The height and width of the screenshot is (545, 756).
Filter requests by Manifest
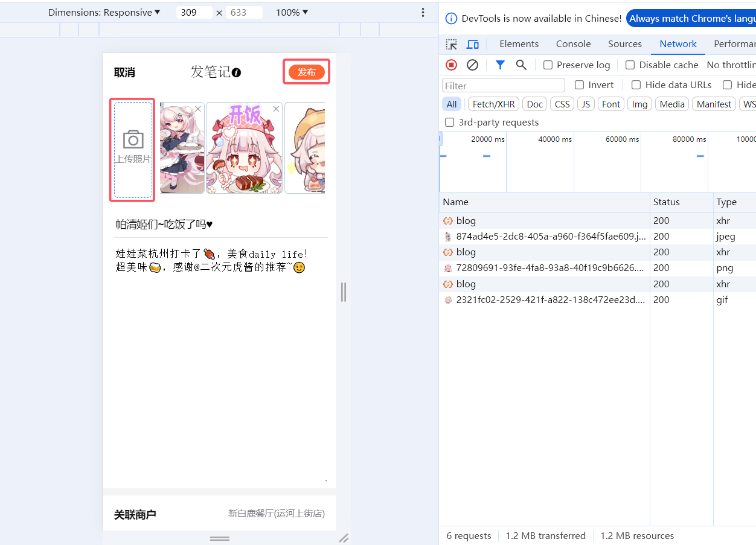pyautogui.click(x=714, y=104)
